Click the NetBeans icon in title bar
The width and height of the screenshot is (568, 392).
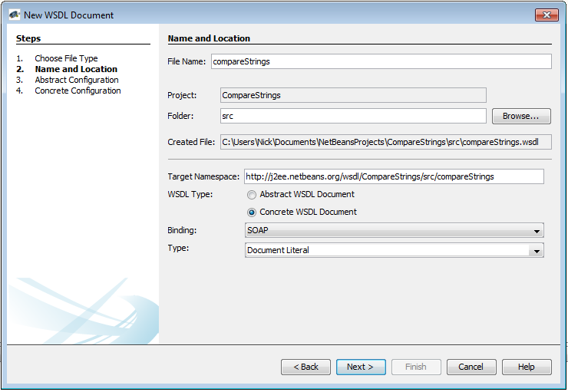tap(14, 15)
